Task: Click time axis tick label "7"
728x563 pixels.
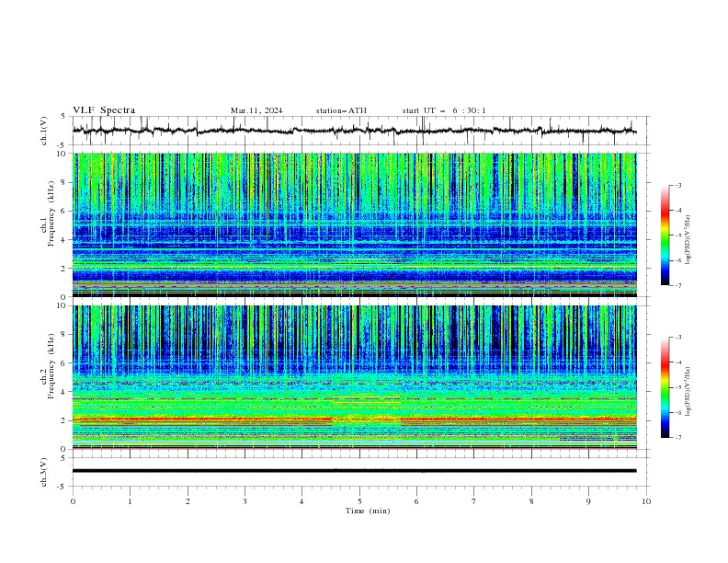Action: tap(474, 501)
